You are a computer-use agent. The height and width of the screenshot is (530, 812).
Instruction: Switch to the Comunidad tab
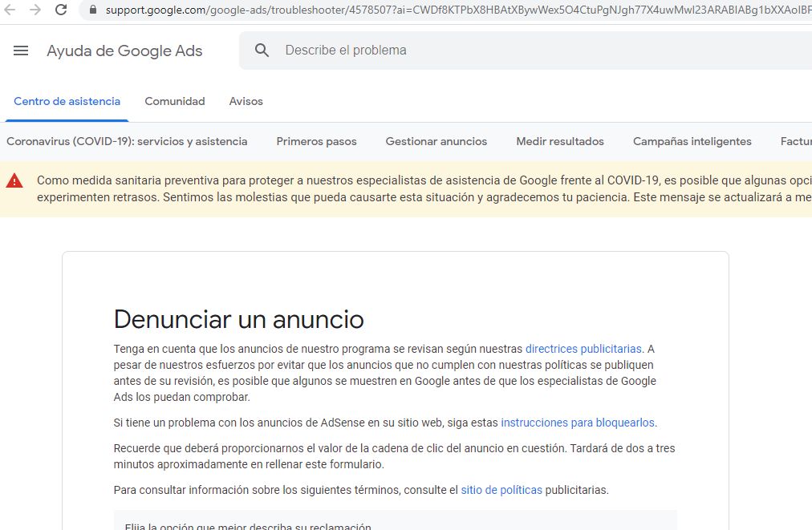175,102
